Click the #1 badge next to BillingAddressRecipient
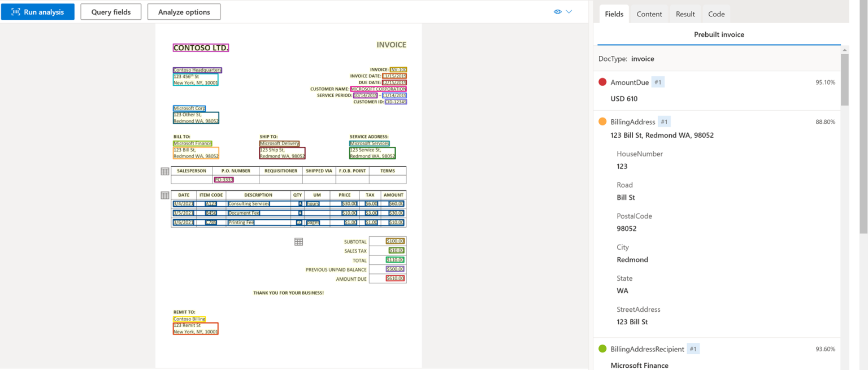868x370 pixels. [693, 349]
